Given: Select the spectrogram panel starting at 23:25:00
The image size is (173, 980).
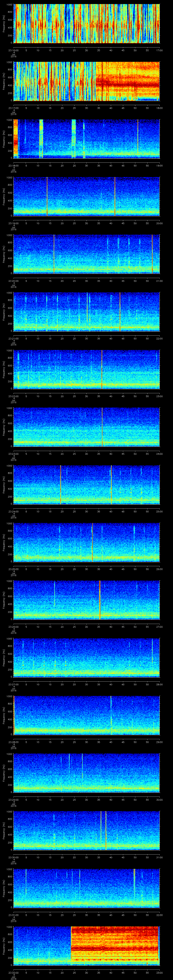Looking at the screenshot, I should 86,543.
